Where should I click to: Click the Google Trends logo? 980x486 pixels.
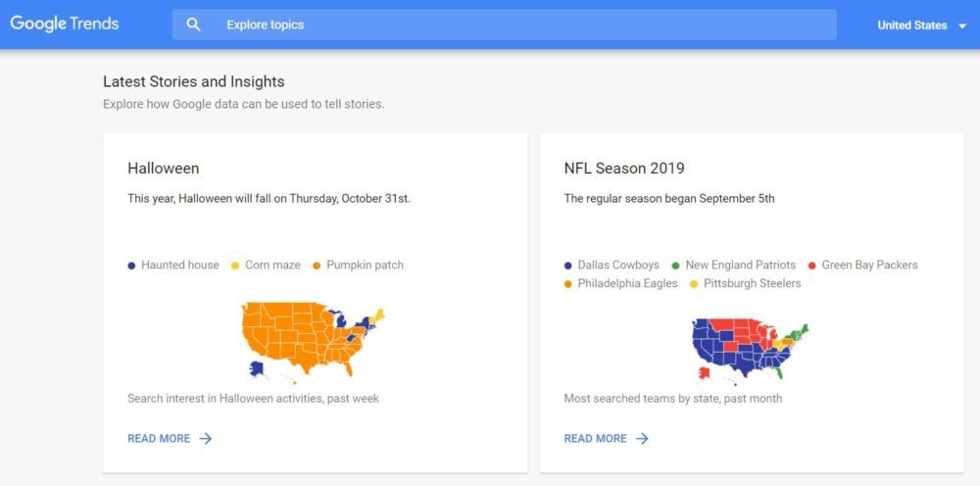pos(65,24)
